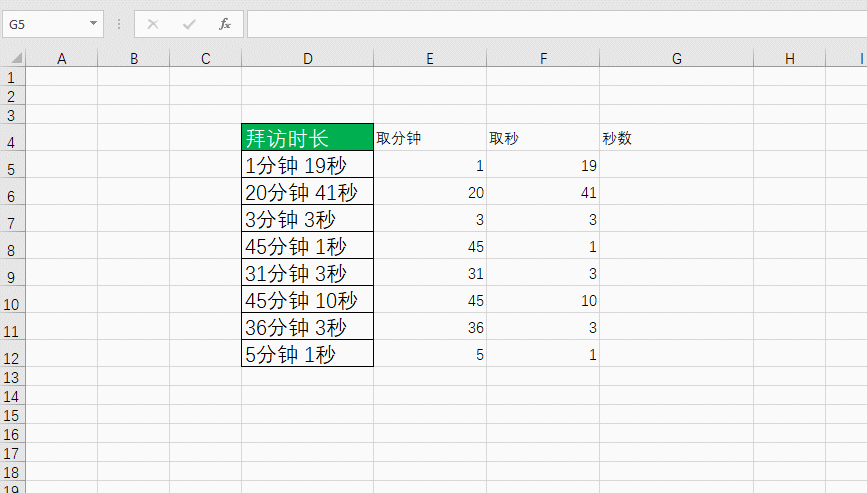Expand the Name Box dropdown arrow
The image size is (867, 493).
pos(93,24)
